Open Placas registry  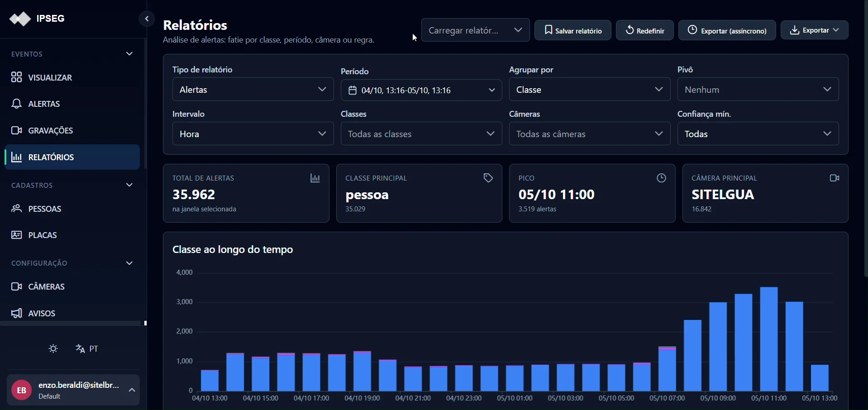[72, 235]
